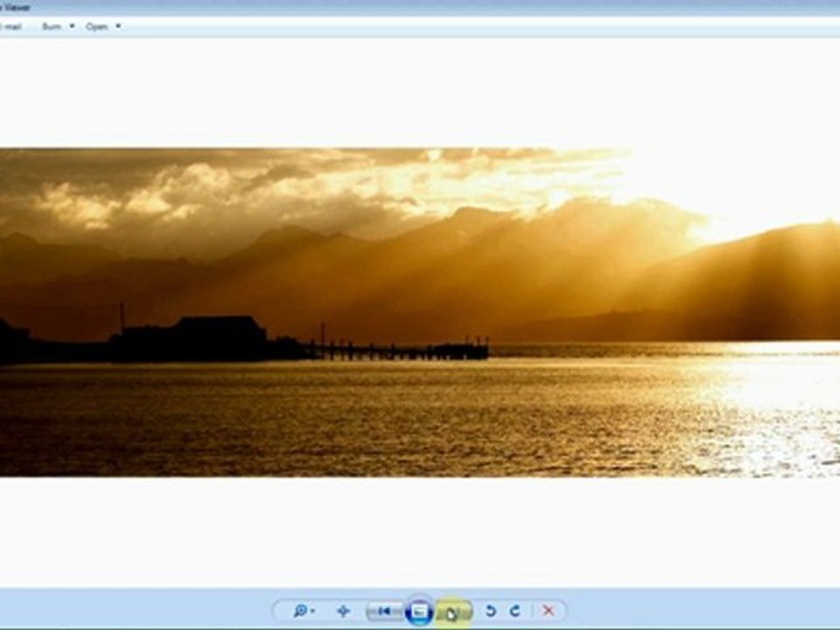Start the slide show with center button
The width and height of the screenshot is (840, 630).
[419, 611]
